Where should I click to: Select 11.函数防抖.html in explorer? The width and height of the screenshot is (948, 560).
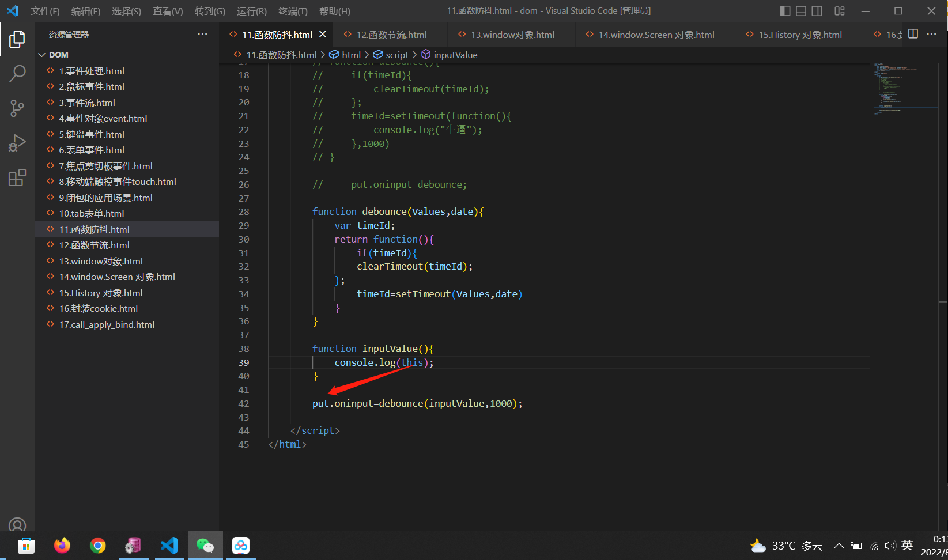pos(127,229)
